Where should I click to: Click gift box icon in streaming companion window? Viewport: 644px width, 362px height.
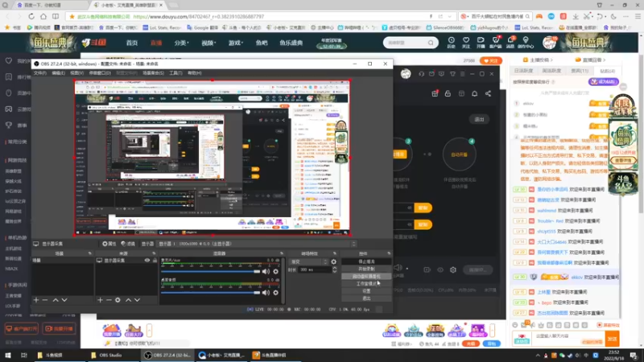[435, 93]
